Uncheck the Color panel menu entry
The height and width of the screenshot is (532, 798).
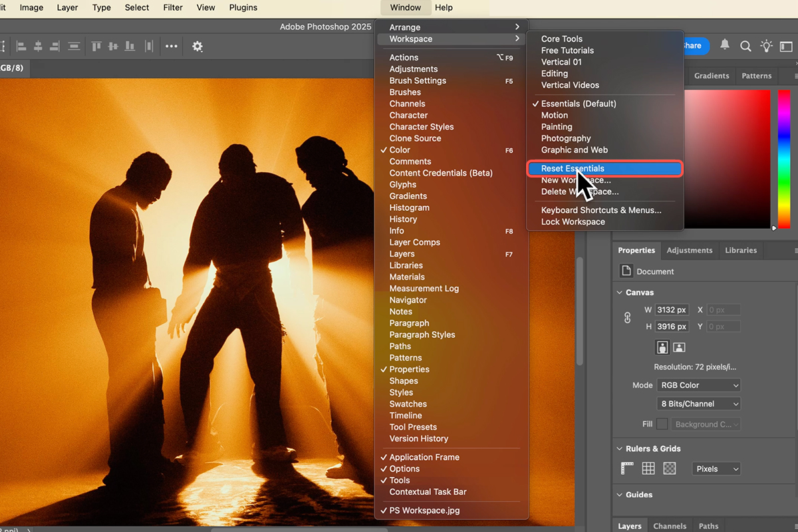coord(400,150)
